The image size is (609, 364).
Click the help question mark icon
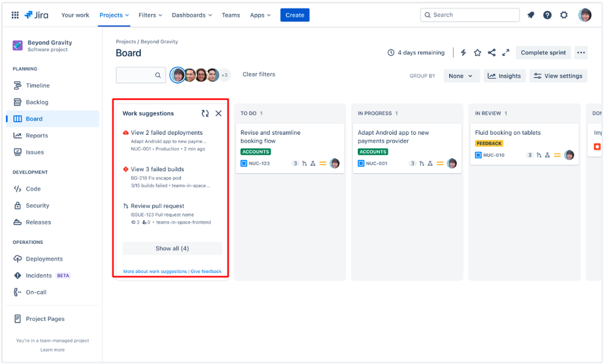pos(547,15)
